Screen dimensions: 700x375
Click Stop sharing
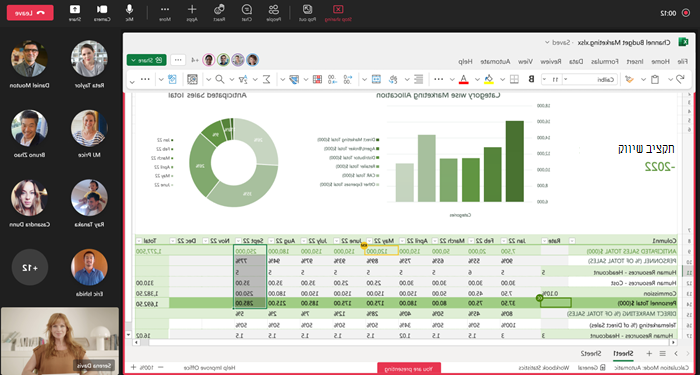[x=338, y=12]
